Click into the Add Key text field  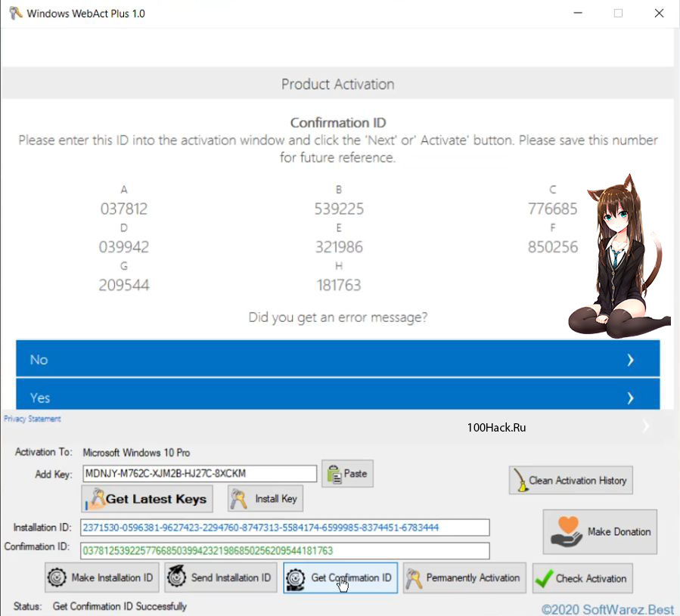coord(198,474)
